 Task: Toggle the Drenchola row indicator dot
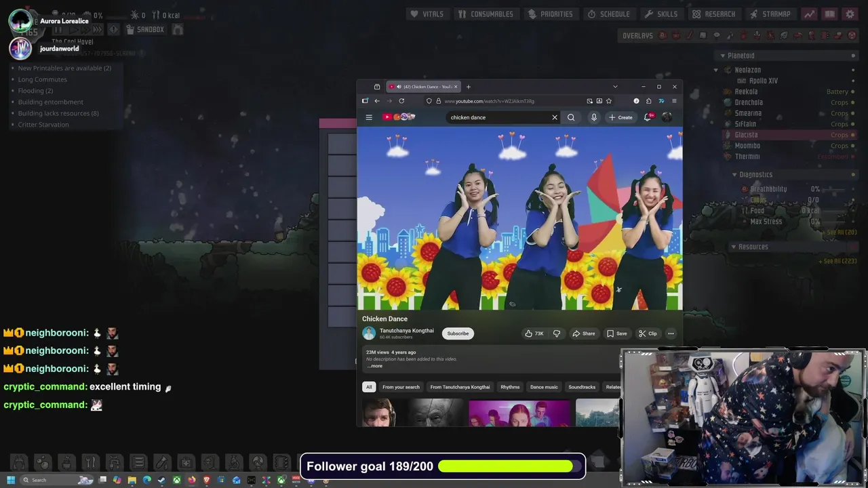(853, 102)
